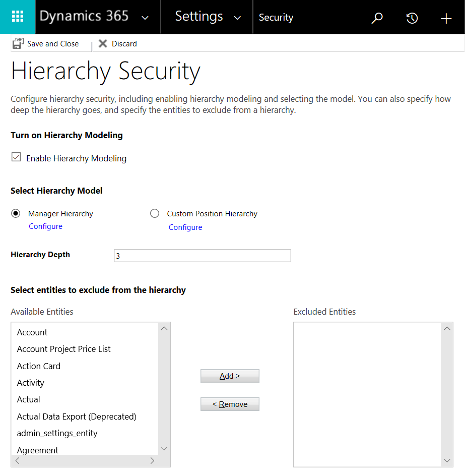Expand the Dynamics 365 dropdown chevron
The width and height of the screenshot is (465, 476).
coord(145,18)
